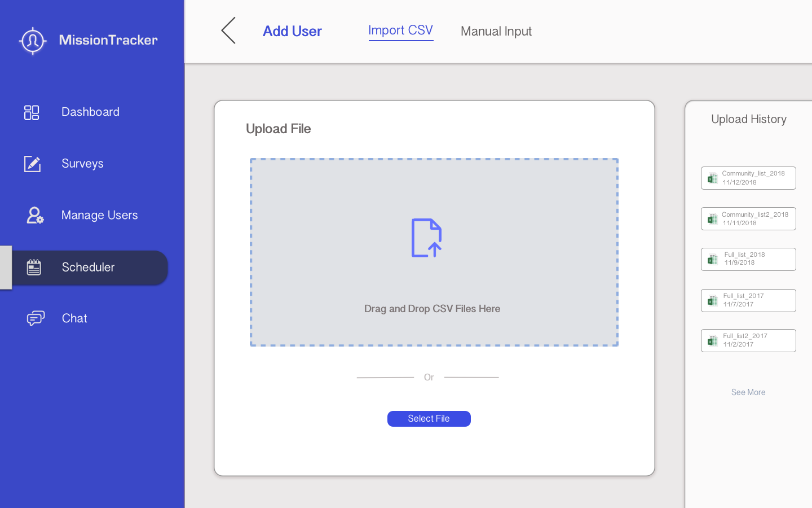Screen dimensions: 812x508
Task: Open Full_list_2018 upload history entry
Action: 748,260
